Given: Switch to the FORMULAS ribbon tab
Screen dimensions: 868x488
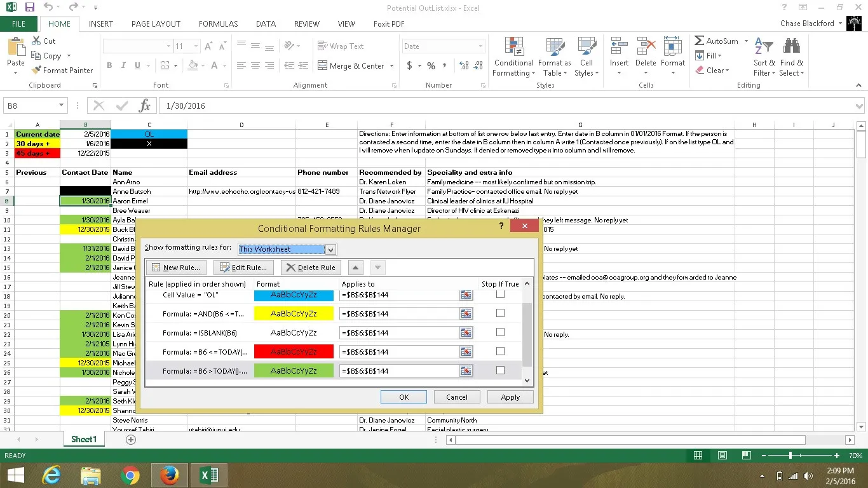Looking at the screenshot, I should tap(219, 24).
